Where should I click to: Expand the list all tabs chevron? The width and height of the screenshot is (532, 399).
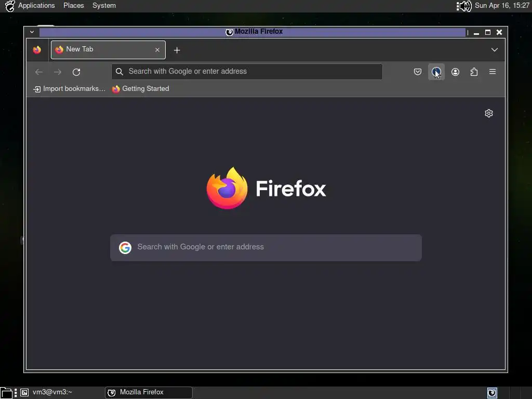pos(495,50)
